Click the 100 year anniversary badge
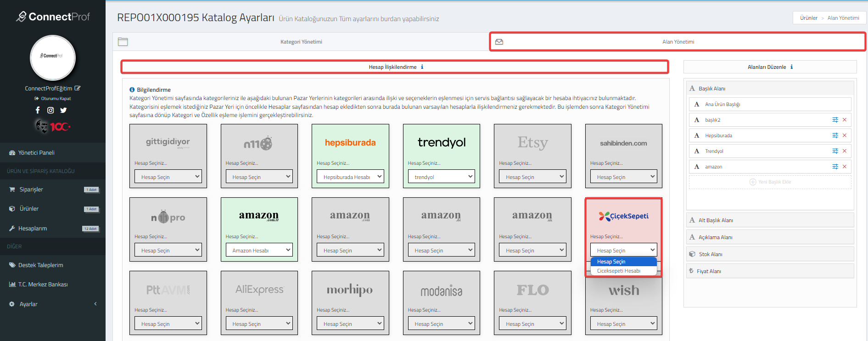868x341 pixels. (x=53, y=126)
